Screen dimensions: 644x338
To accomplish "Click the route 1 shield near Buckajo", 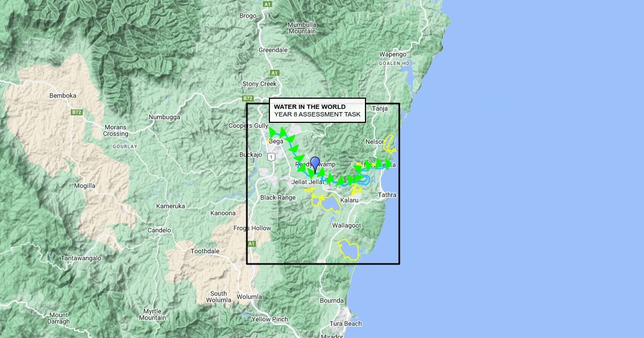I will click(272, 157).
